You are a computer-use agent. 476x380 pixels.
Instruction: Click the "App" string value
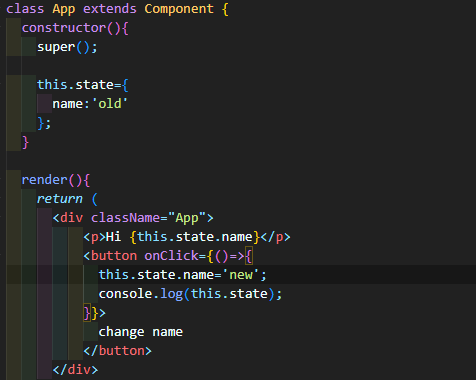pyautogui.click(x=187, y=219)
